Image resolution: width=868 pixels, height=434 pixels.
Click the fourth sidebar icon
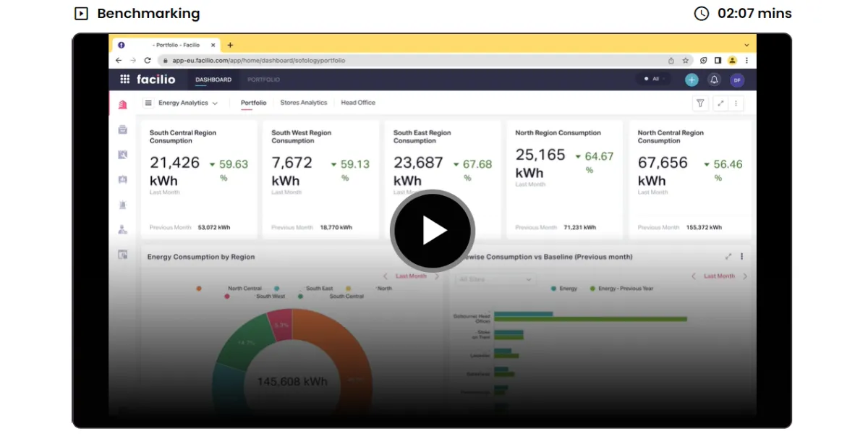(x=122, y=179)
